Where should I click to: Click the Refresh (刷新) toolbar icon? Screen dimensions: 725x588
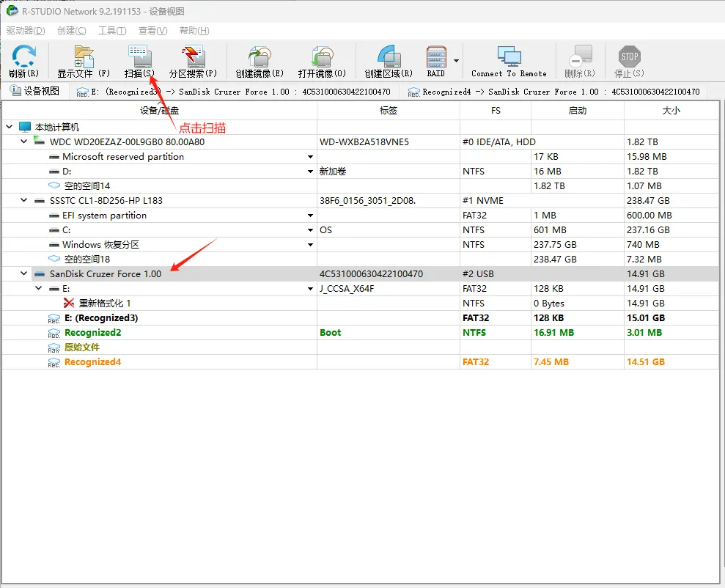coord(23,56)
